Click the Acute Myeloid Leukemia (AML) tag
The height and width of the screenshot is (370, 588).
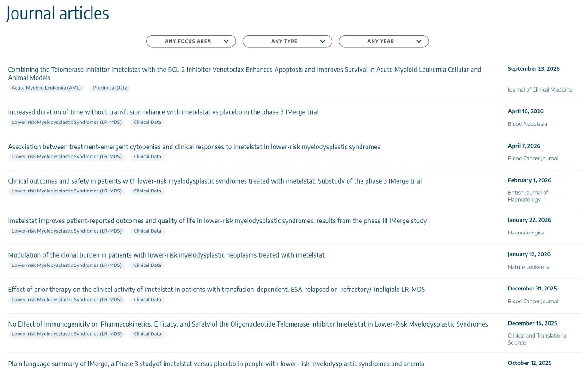click(x=46, y=88)
